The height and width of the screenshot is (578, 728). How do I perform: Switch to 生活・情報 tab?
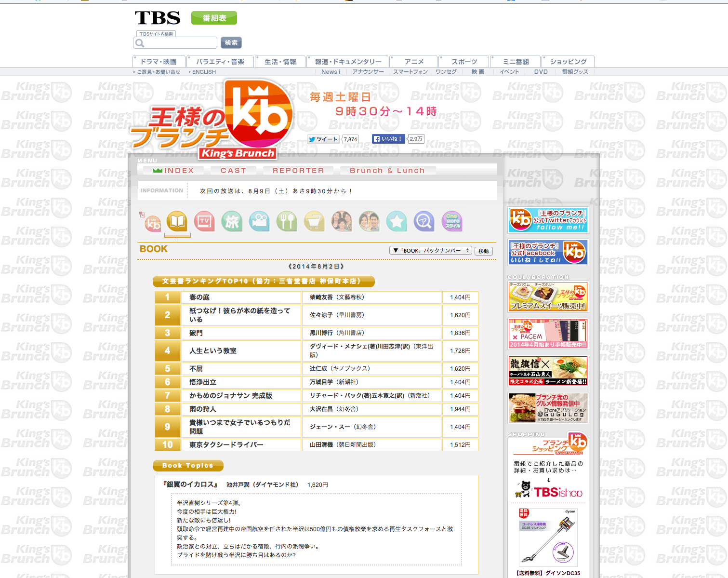tap(280, 62)
